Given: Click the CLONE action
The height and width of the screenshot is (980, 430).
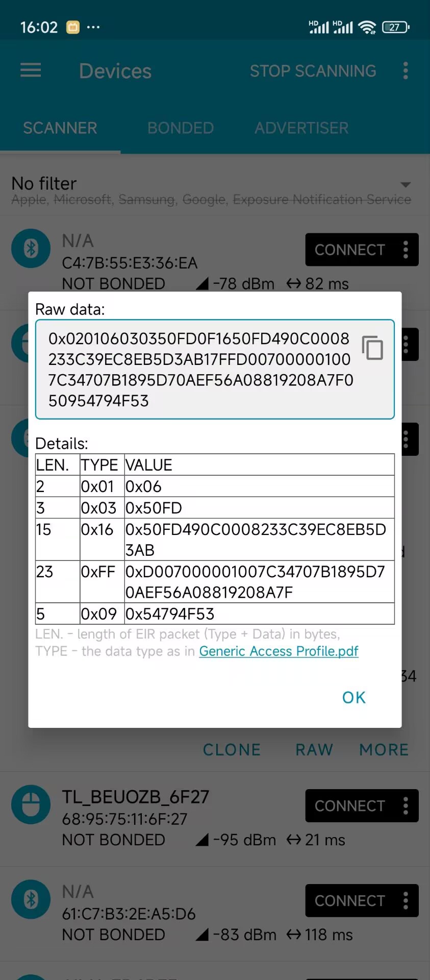Looking at the screenshot, I should [x=232, y=749].
